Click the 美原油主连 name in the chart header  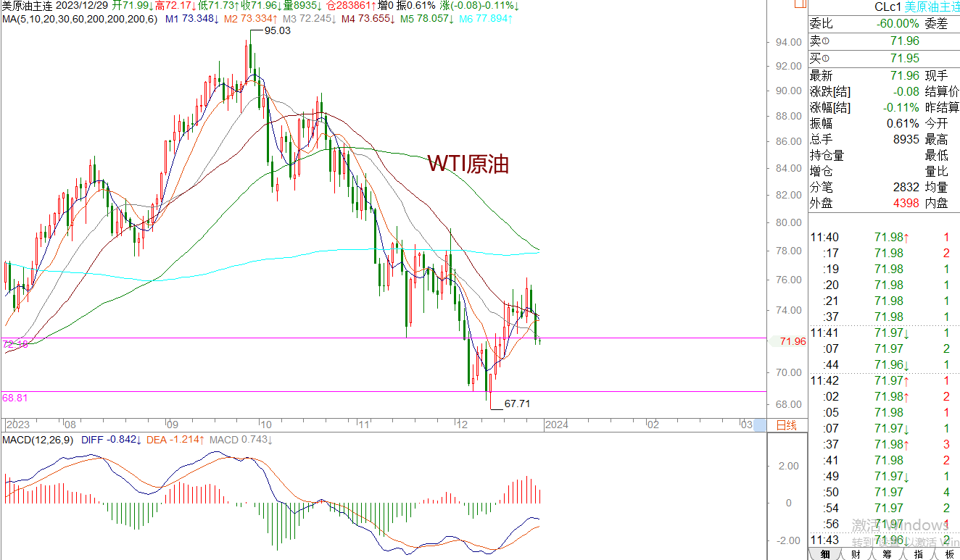(26, 5)
